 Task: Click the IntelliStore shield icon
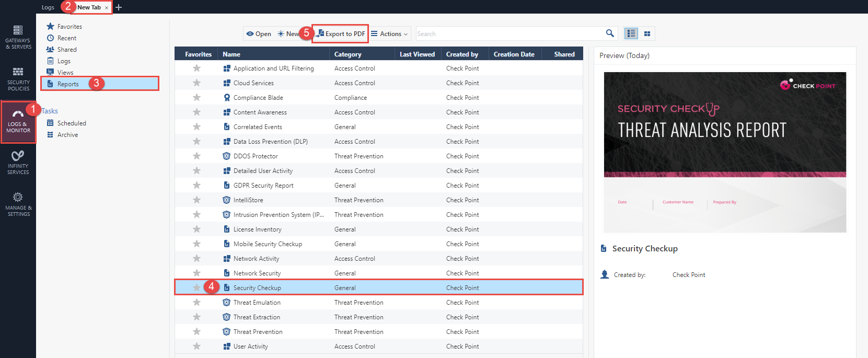click(x=227, y=200)
